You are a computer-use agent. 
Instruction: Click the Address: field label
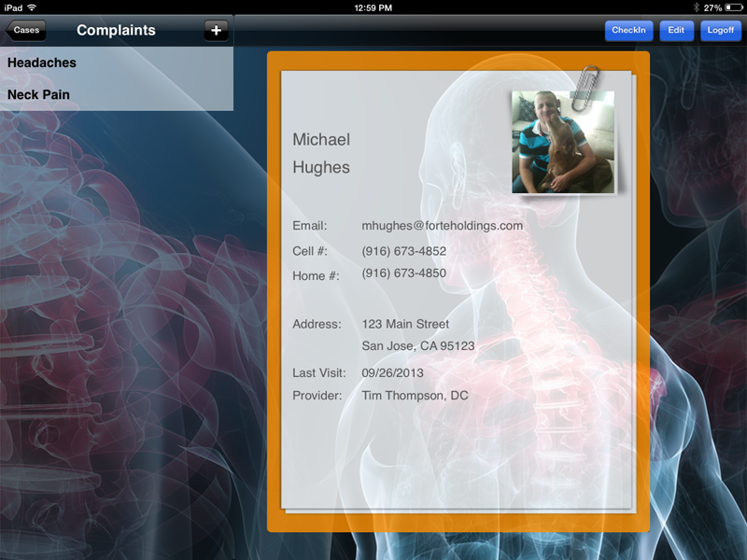click(x=317, y=324)
